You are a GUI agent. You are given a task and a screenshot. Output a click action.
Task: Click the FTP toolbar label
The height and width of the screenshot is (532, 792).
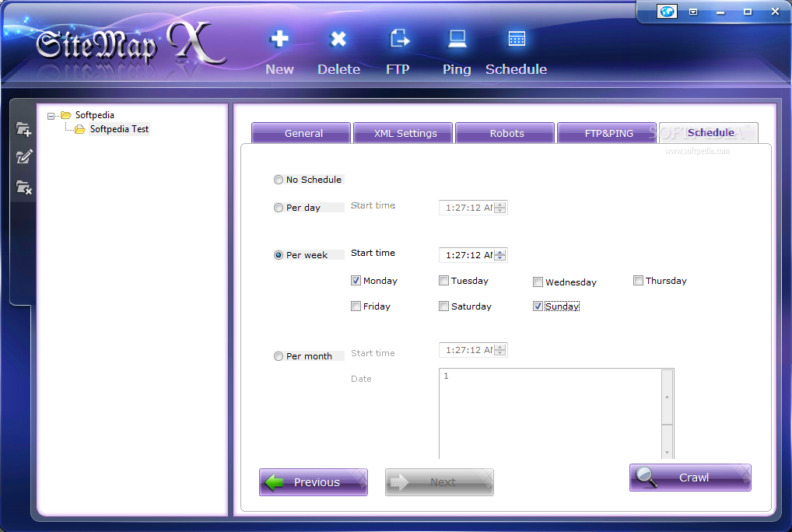coord(398,69)
